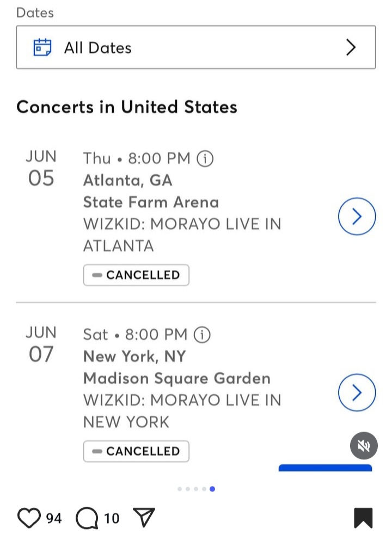Toggle the bookmark save icon
The image size is (392, 541).
(x=363, y=518)
